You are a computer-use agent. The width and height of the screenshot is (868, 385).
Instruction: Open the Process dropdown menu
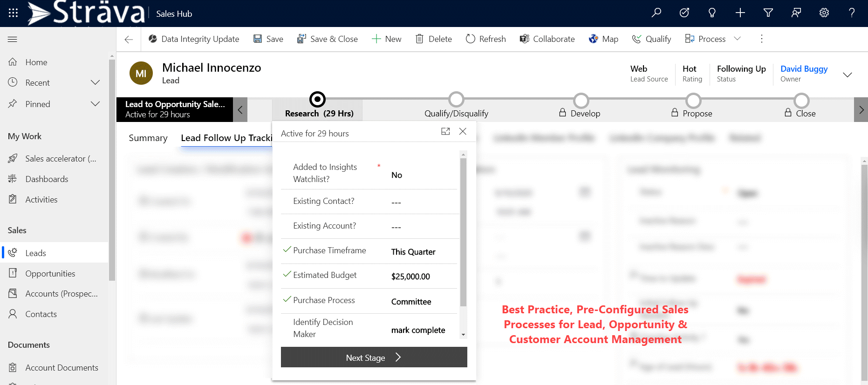point(713,39)
